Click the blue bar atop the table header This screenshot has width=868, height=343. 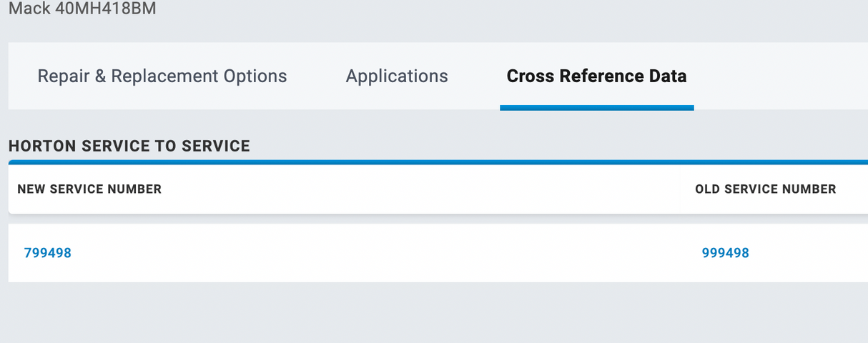(429, 162)
